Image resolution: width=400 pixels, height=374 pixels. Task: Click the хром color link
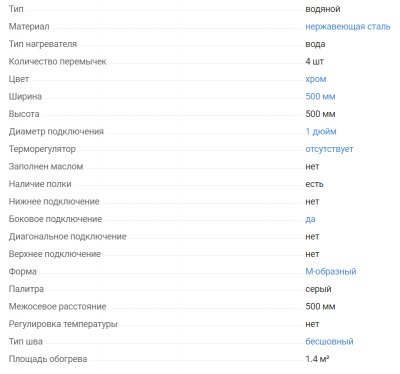coord(316,79)
